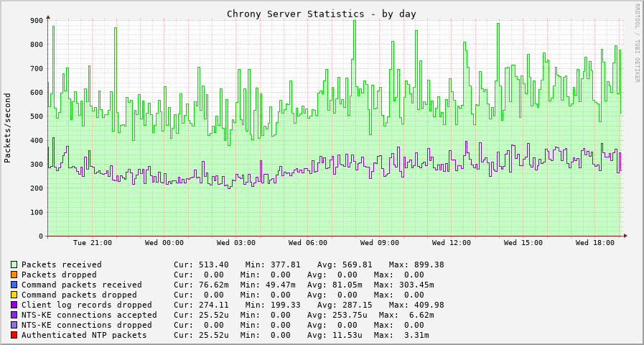
Task: Click the NTS-KE connections accepted label
Action: pos(89,315)
